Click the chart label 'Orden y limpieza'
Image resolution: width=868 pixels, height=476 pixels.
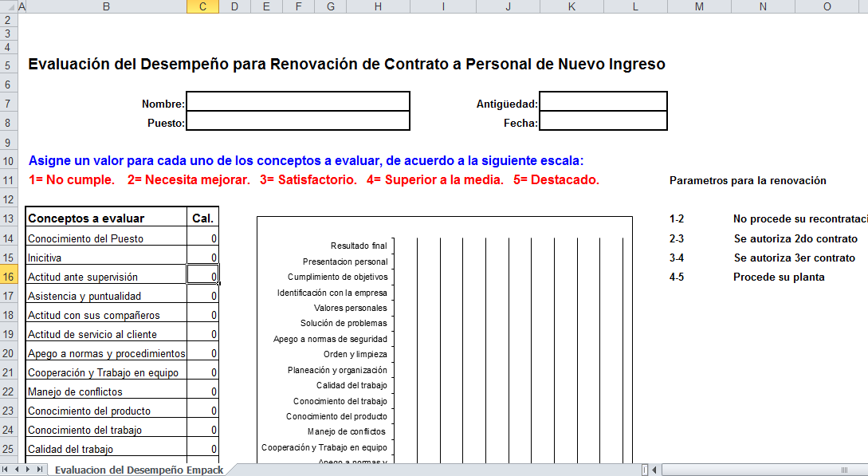(x=355, y=354)
